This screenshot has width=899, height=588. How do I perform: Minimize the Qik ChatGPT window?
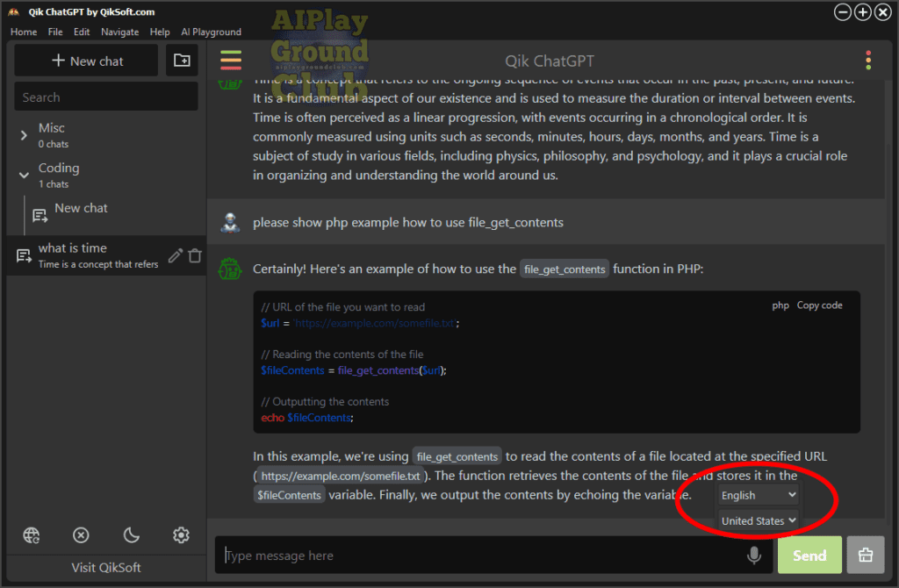point(842,12)
